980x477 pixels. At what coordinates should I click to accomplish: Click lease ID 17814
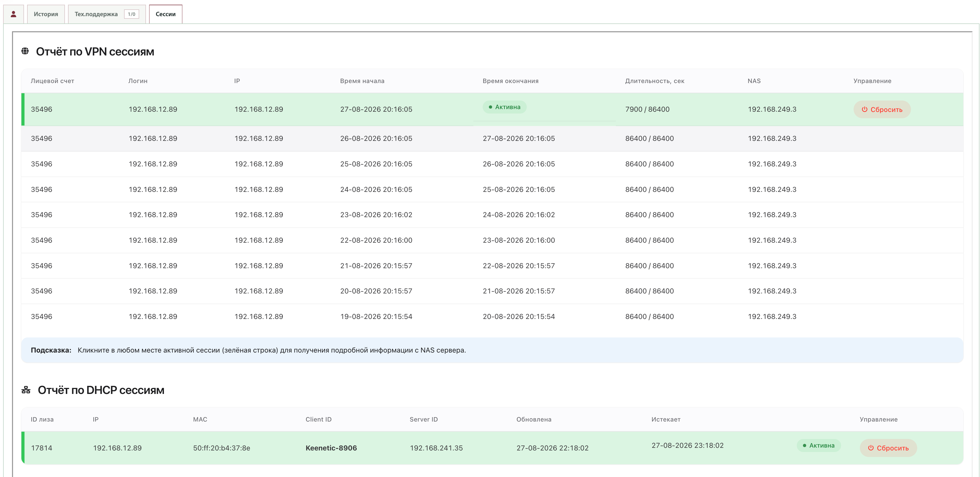[41, 448]
